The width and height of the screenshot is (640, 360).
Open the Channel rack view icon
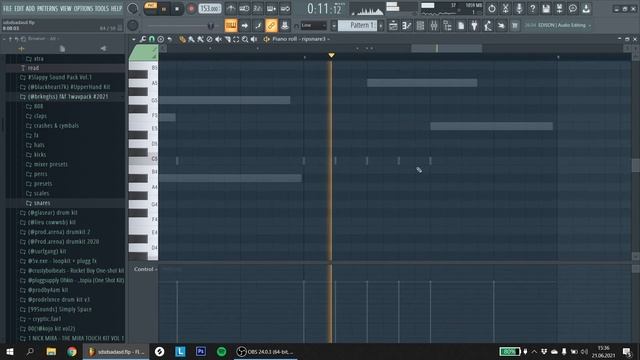pos(420,26)
